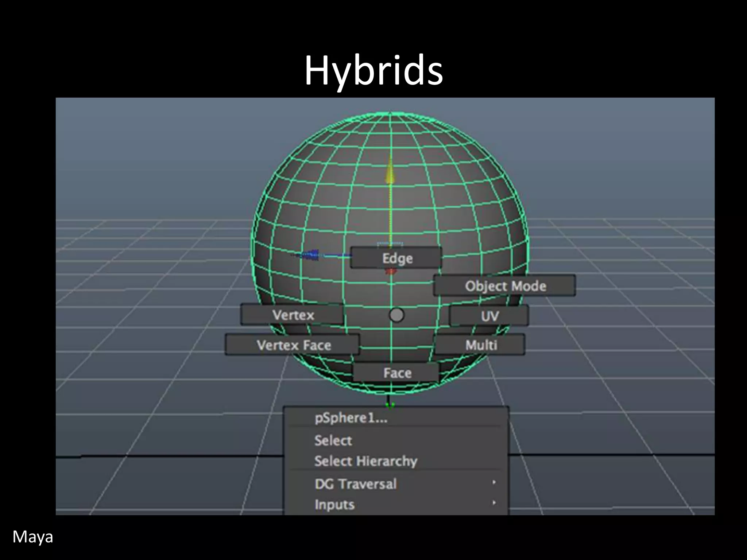Expand the DG Traversal submenu
The height and width of the screenshot is (560, 747).
pyautogui.click(x=396, y=483)
